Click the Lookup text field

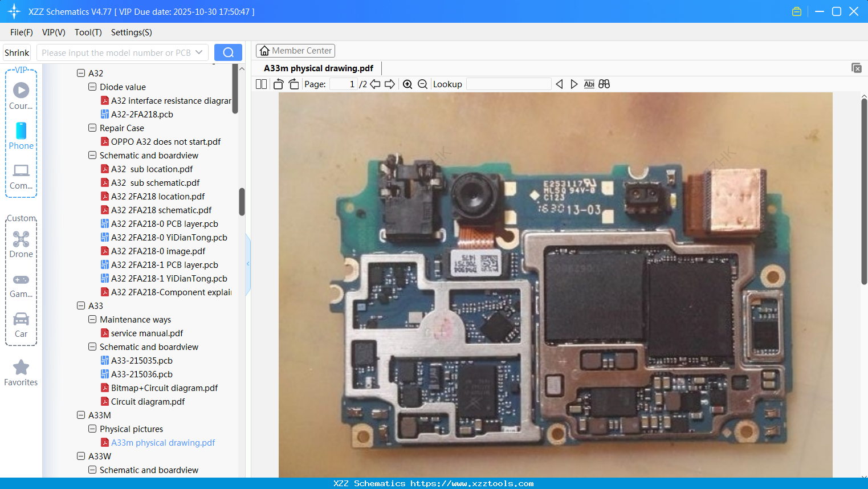pyautogui.click(x=509, y=84)
